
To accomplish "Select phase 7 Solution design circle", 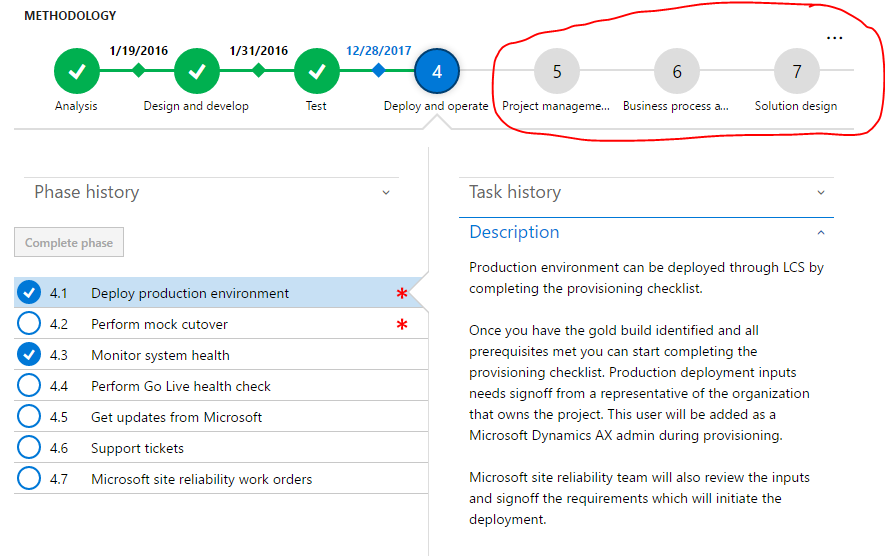I will [797, 71].
